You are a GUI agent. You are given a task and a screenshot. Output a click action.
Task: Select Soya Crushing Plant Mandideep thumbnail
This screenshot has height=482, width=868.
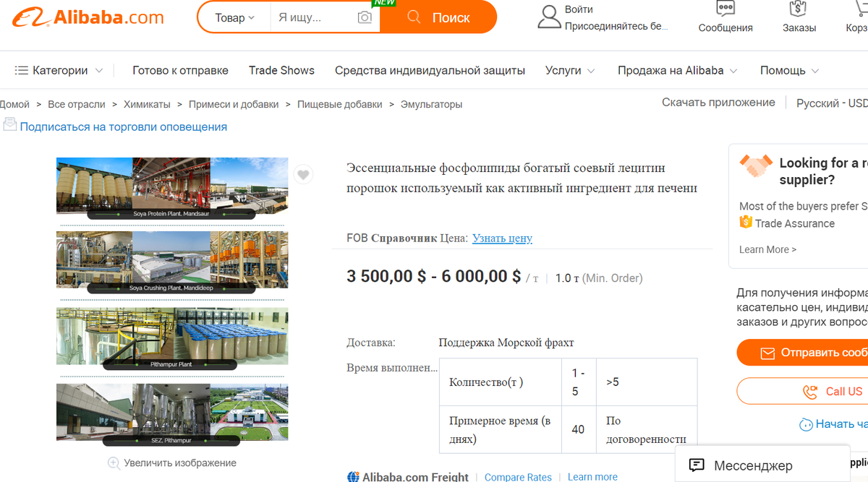[x=172, y=262]
